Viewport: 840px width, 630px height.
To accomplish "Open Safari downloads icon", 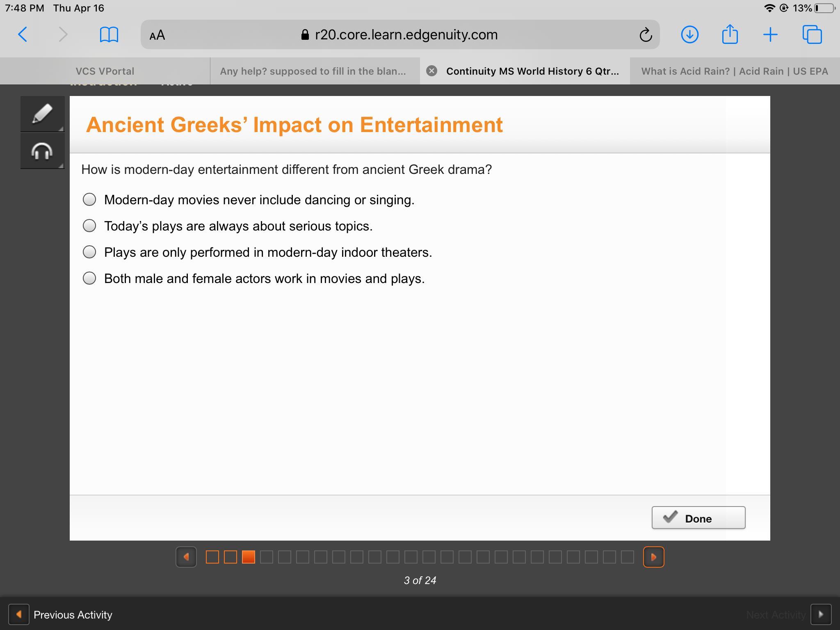I will point(689,34).
